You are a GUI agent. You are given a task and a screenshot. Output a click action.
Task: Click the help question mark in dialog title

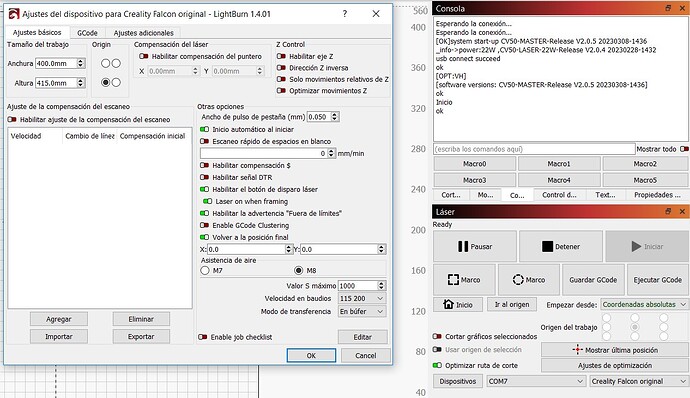(x=345, y=14)
